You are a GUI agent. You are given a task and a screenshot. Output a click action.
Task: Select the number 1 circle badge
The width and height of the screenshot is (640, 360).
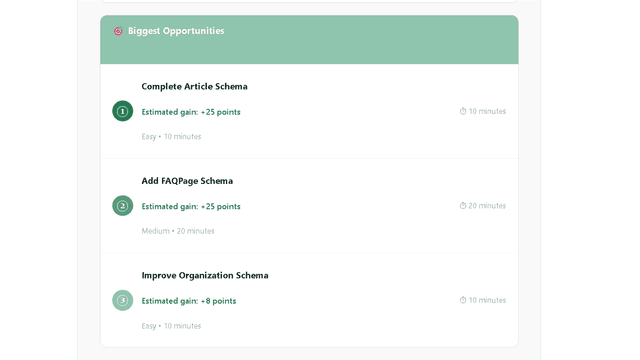coord(122,111)
